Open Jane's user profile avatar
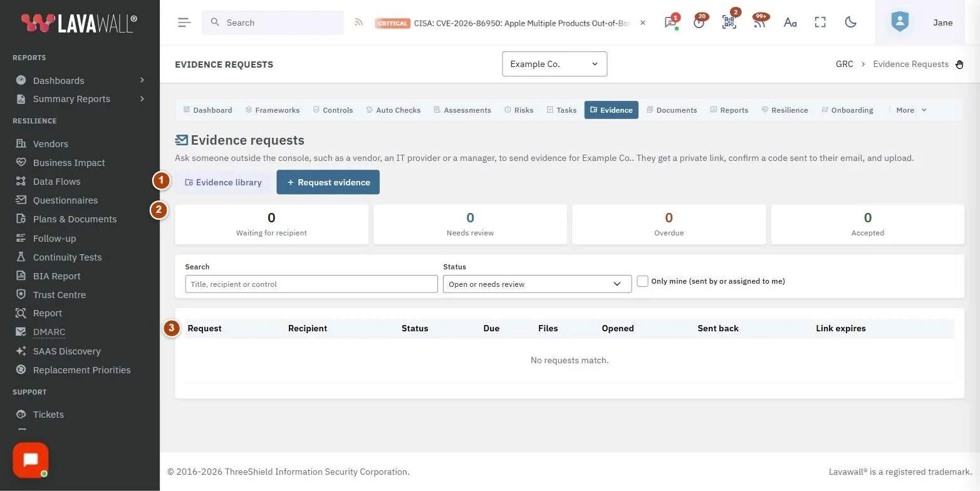Image resolution: width=980 pixels, height=491 pixels. tap(900, 23)
